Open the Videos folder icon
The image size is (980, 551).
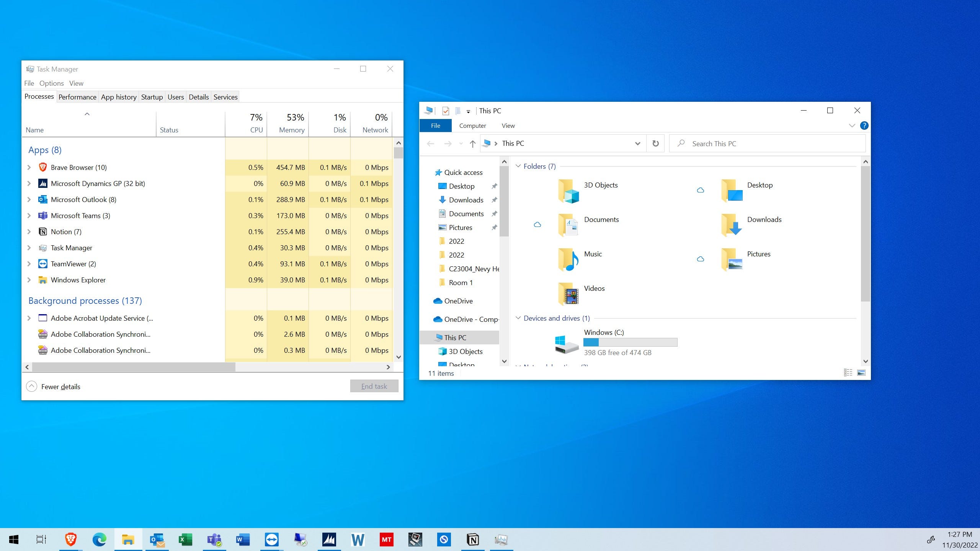568,294
